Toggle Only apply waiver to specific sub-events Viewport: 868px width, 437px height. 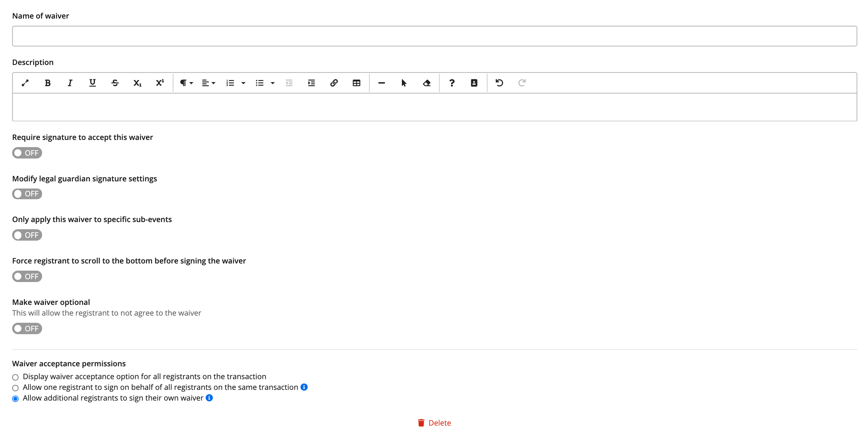tap(27, 235)
